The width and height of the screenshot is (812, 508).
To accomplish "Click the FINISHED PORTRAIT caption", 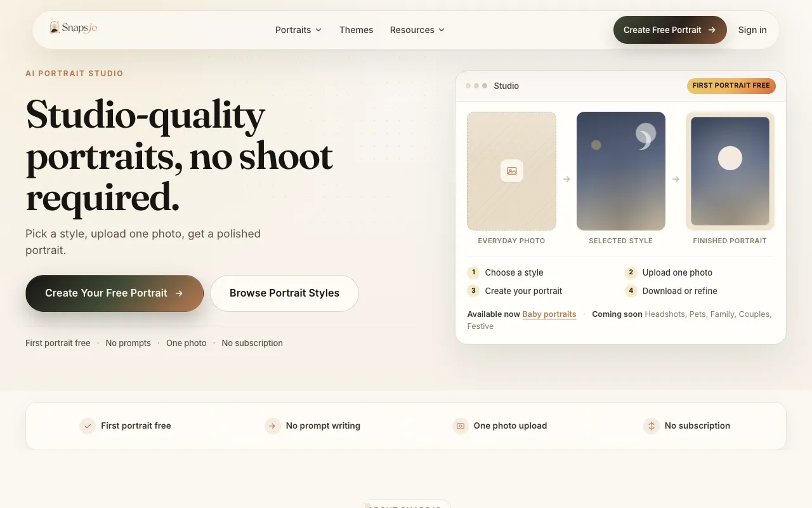I will point(730,241).
